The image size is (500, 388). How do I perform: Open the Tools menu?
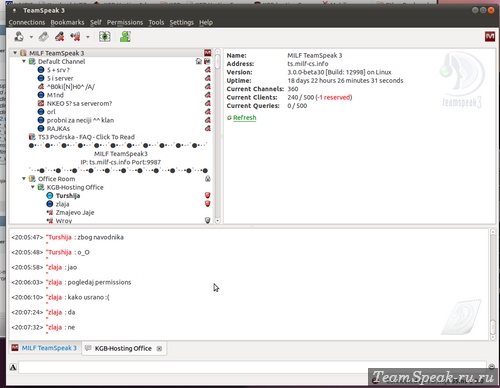pos(156,22)
